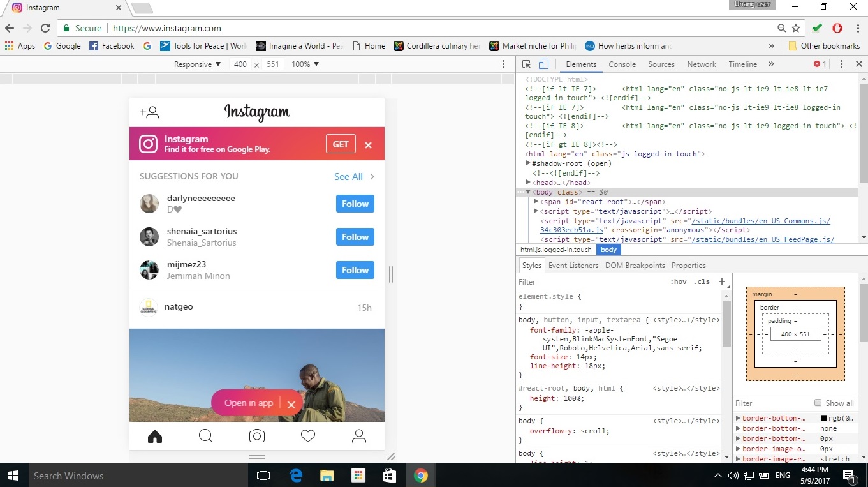This screenshot has height=487, width=868.
Task: Open Instagram activity heart icon
Action: [x=308, y=436]
